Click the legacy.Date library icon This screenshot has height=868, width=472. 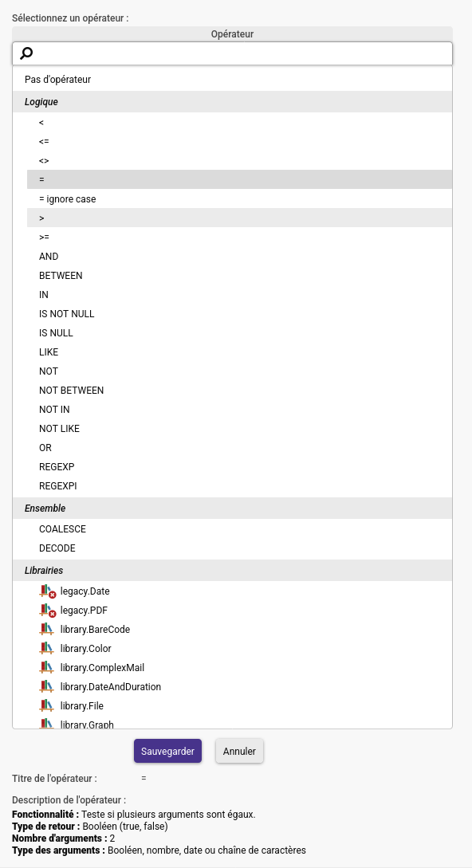tap(48, 591)
